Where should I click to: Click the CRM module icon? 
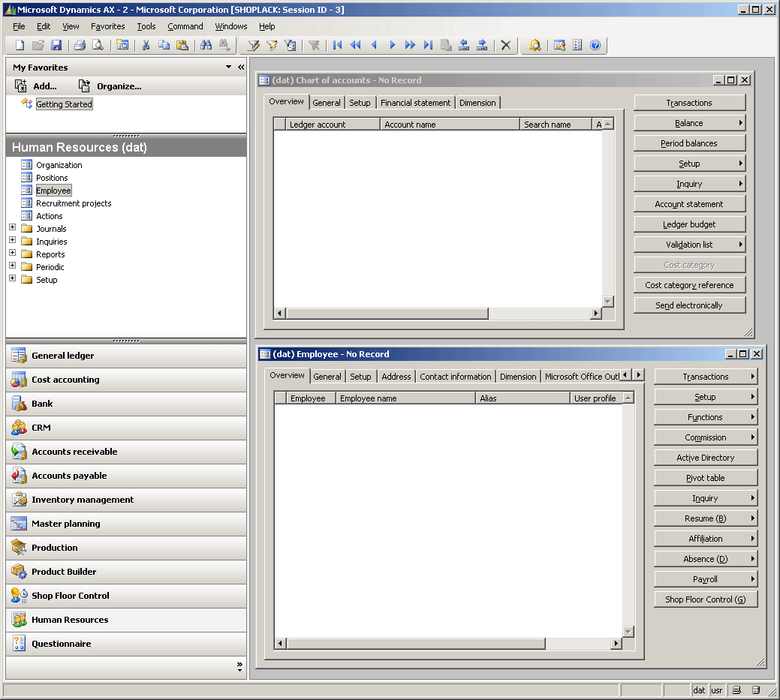click(x=19, y=428)
